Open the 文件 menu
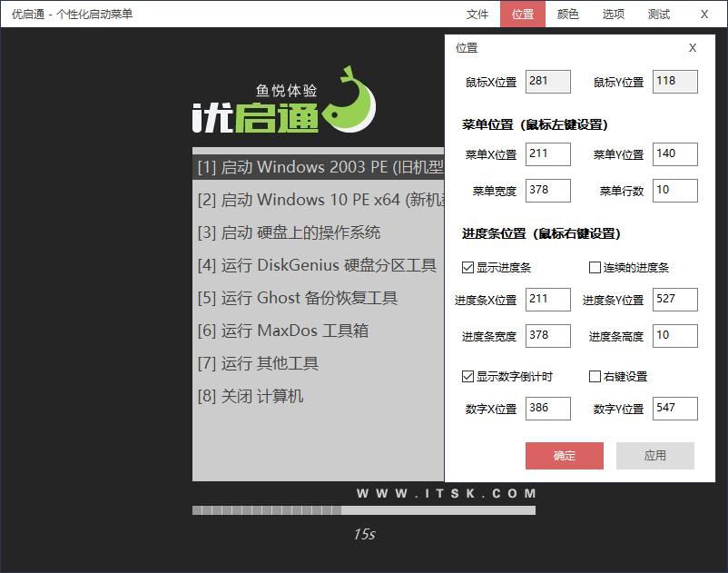728x573 pixels. (x=477, y=14)
